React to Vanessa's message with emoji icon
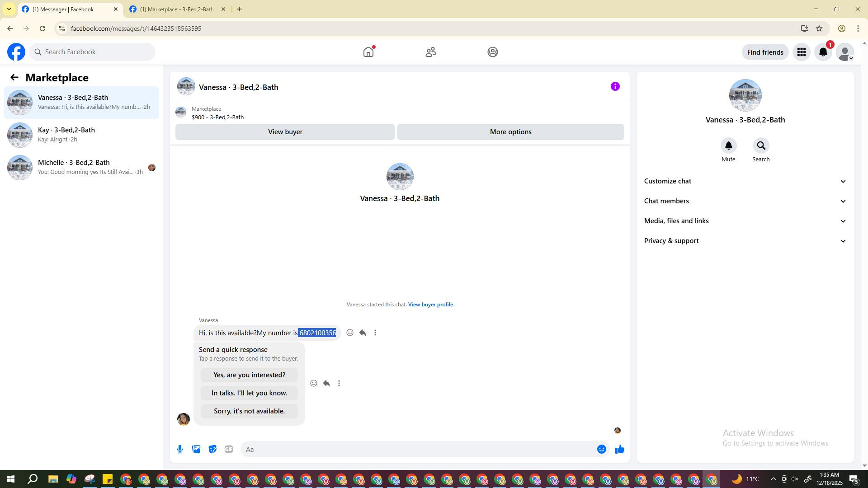 [x=350, y=333]
